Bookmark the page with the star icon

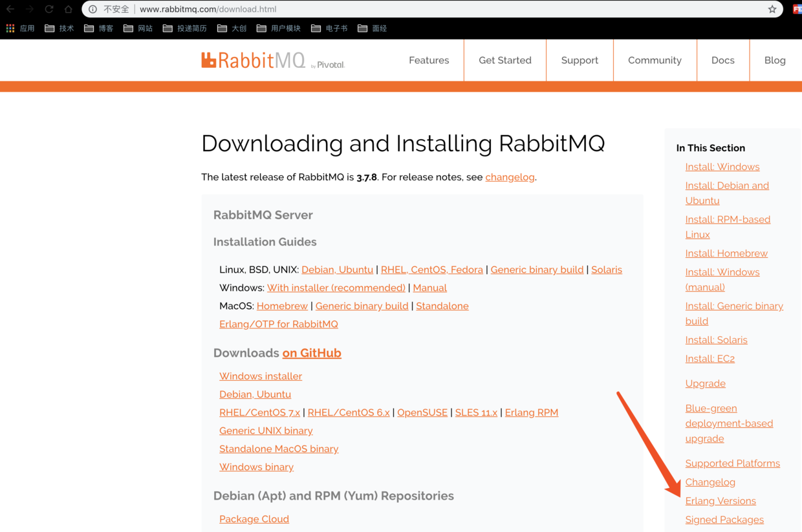(772, 9)
